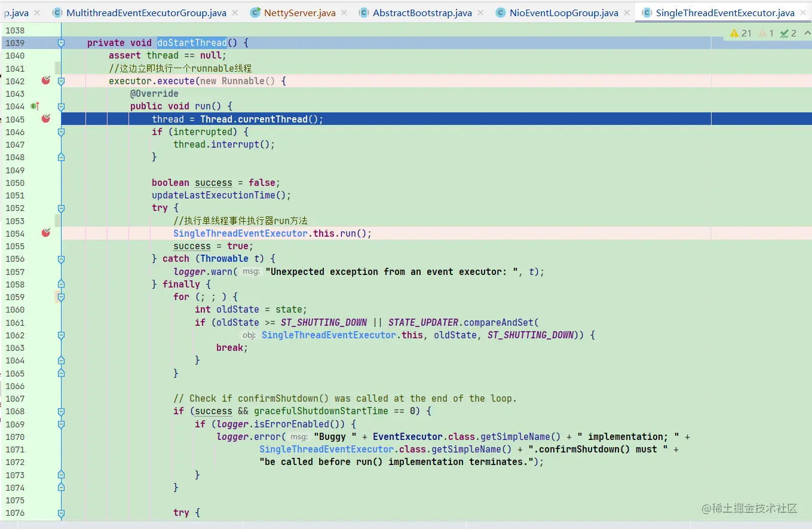Click line number 1038 in the gutter

(15, 30)
